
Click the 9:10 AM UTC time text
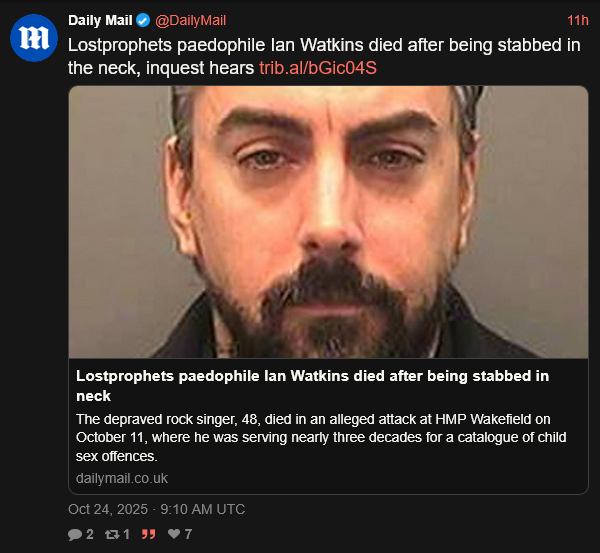(203, 509)
